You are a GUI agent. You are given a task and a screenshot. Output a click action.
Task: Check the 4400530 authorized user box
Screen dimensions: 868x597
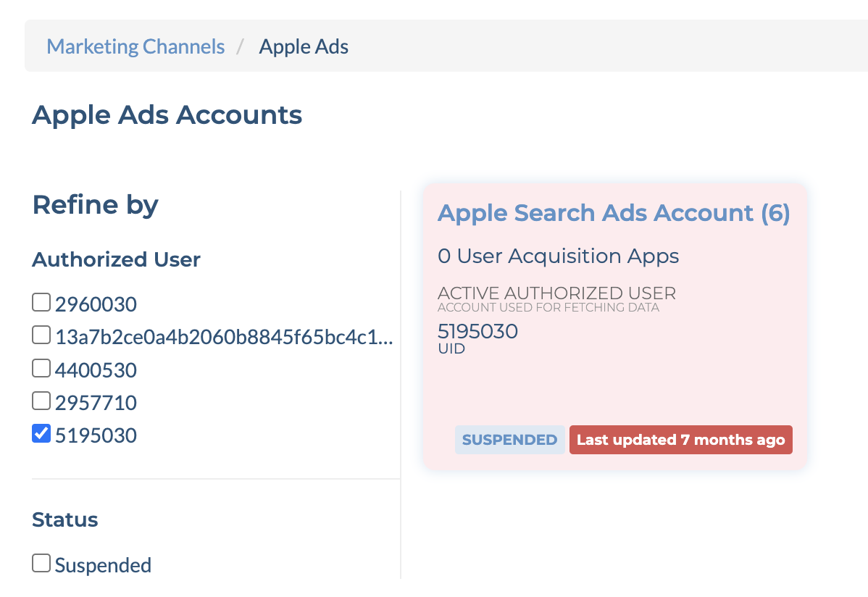click(x=41, y=368)
